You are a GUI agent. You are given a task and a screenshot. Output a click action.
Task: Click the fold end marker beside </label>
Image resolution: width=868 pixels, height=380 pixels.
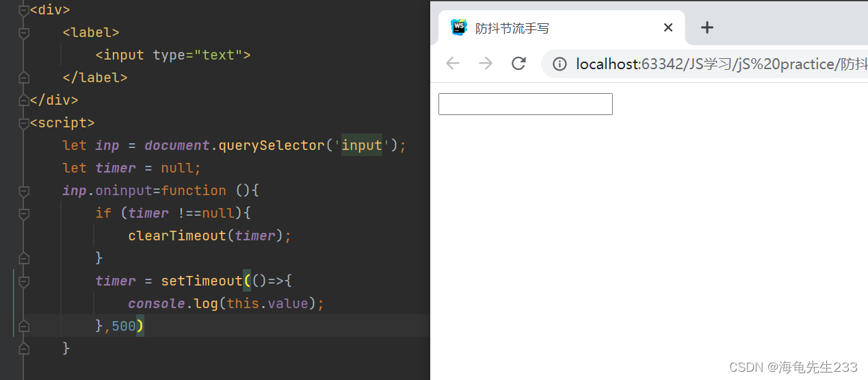click(24, 77)
